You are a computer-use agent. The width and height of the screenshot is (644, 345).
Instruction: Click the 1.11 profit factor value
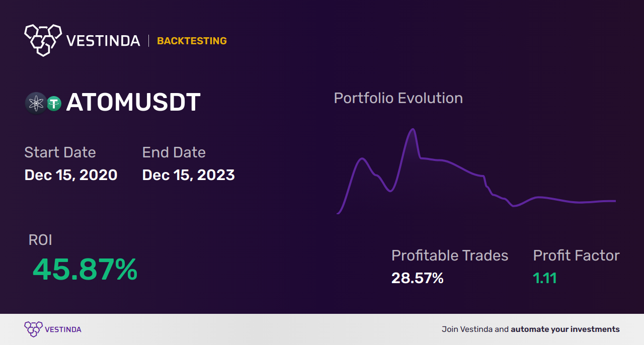click(x=545, y=278)
